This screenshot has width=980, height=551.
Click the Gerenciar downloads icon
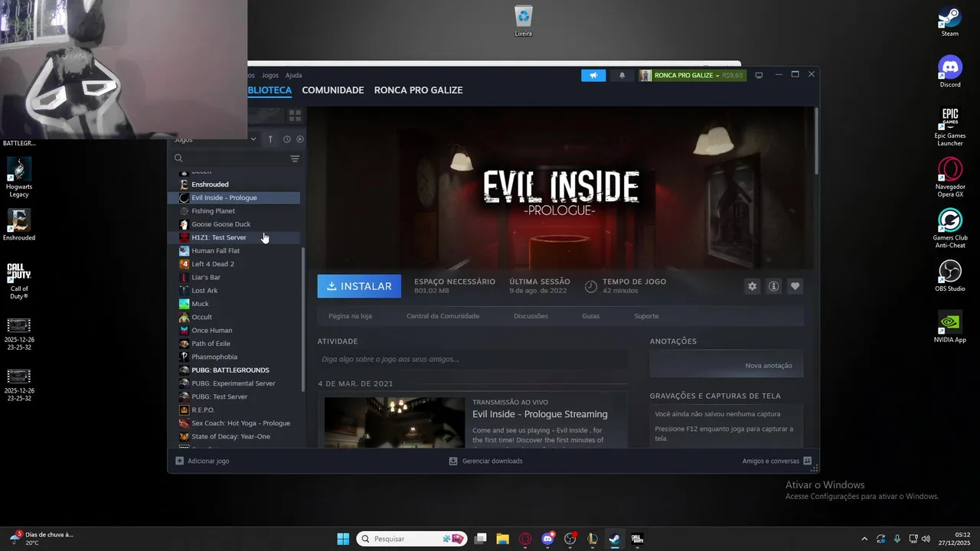pos(453,461)
